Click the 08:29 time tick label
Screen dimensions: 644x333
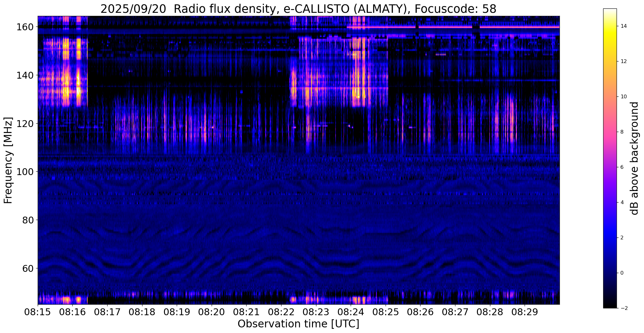[x=525, y=312]
